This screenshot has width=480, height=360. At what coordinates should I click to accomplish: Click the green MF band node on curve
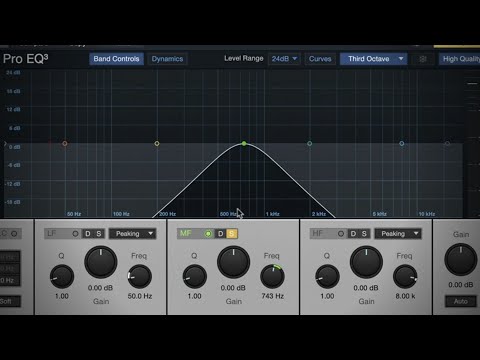pyautogui.click(x=244, y=143)
